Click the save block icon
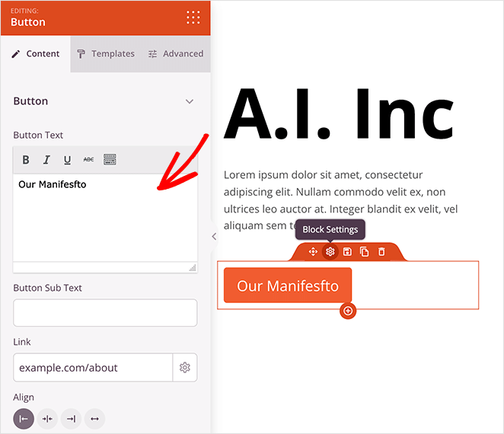This screenshot has height=434, width=504. 347,251
